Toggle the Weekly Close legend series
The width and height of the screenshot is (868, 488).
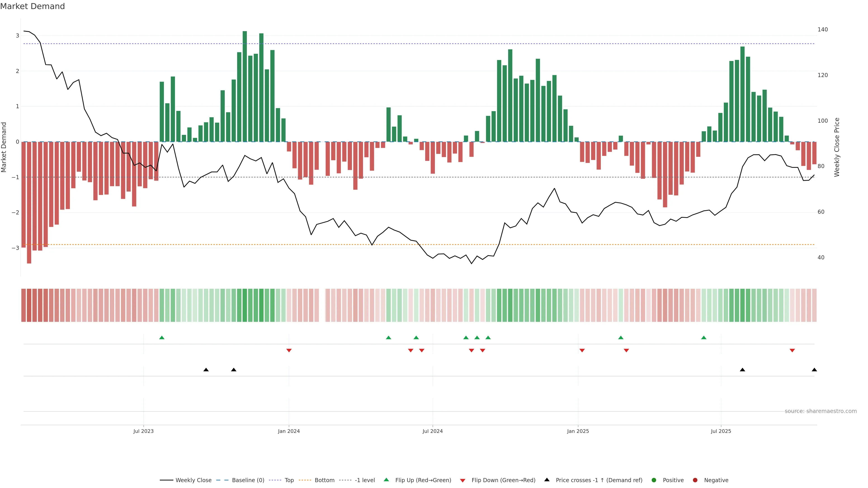[193, 480]
